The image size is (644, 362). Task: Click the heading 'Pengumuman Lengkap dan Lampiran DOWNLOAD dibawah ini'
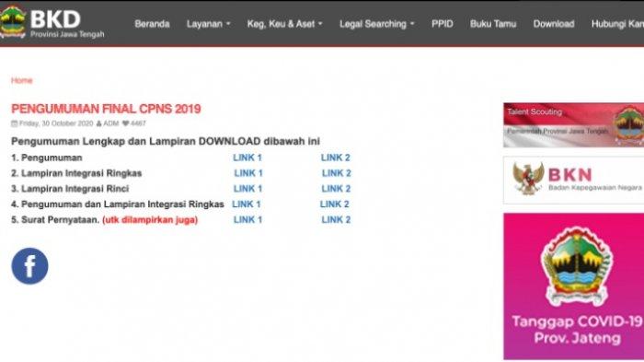[x=166, y=142]
